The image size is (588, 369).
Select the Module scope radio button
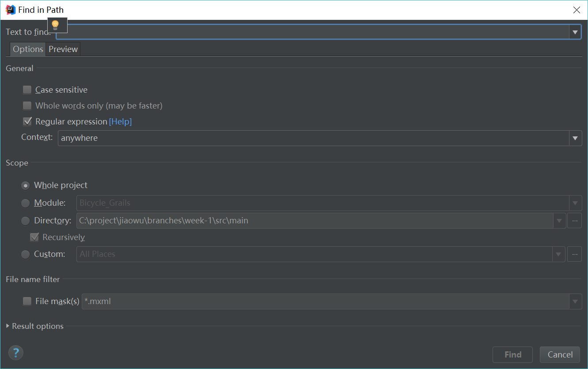pos(26,203)
